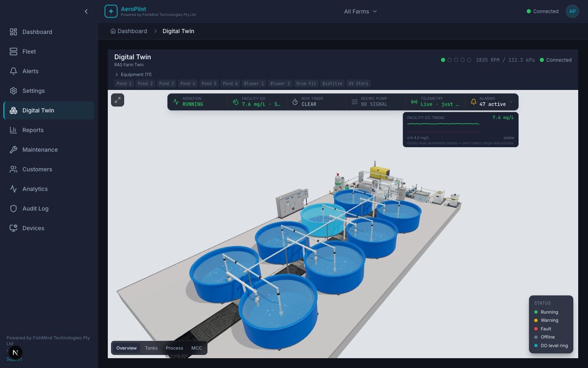This screenshot has height=368, width=588.
Task: Select the Pond 6 equipment chip
Action: [x=230, y=83]
